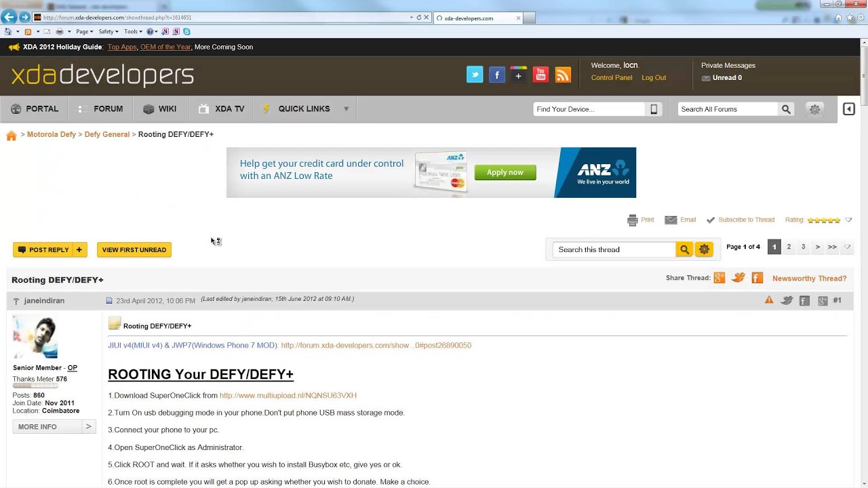Click the Skype icon in IE toolbar
This screenshot has width=868, height=488.
[186, 31]
